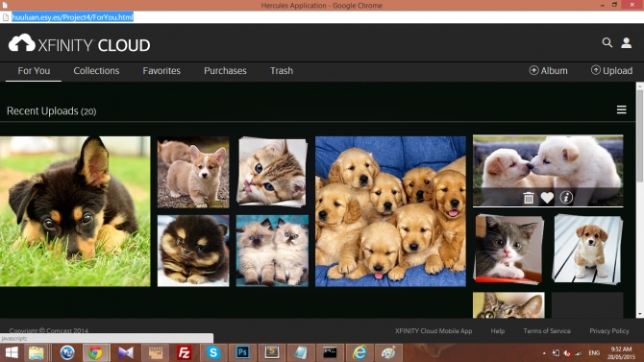Viewport: 644px width, 362px height.
Task: Open the golden retriever puppies photo
Action: click(390, 211)
